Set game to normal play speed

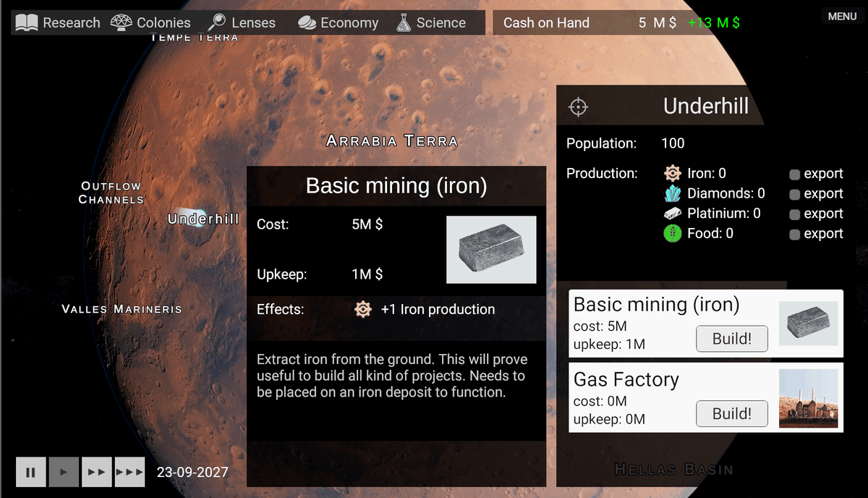coord(64,472)
